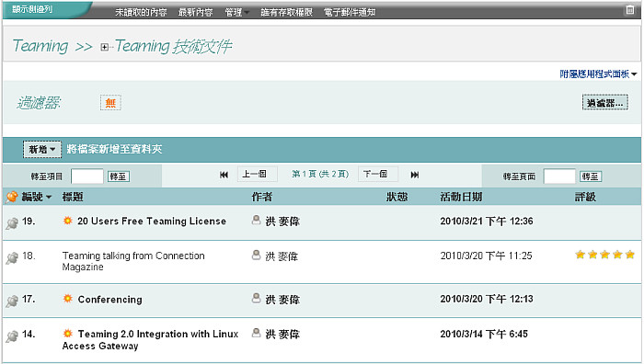Click date 2010/3/21 下午 12:36
This screenshot has height=364, width=644.
(487, 222)
